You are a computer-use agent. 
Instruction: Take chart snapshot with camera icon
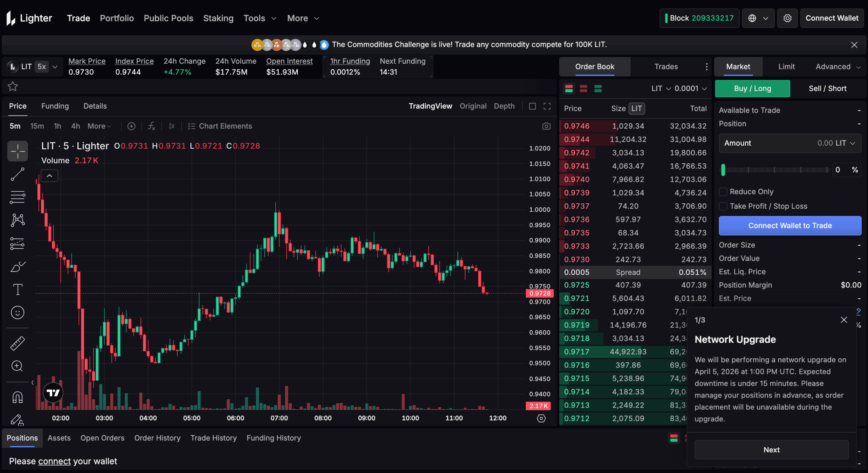coord(546,126)
